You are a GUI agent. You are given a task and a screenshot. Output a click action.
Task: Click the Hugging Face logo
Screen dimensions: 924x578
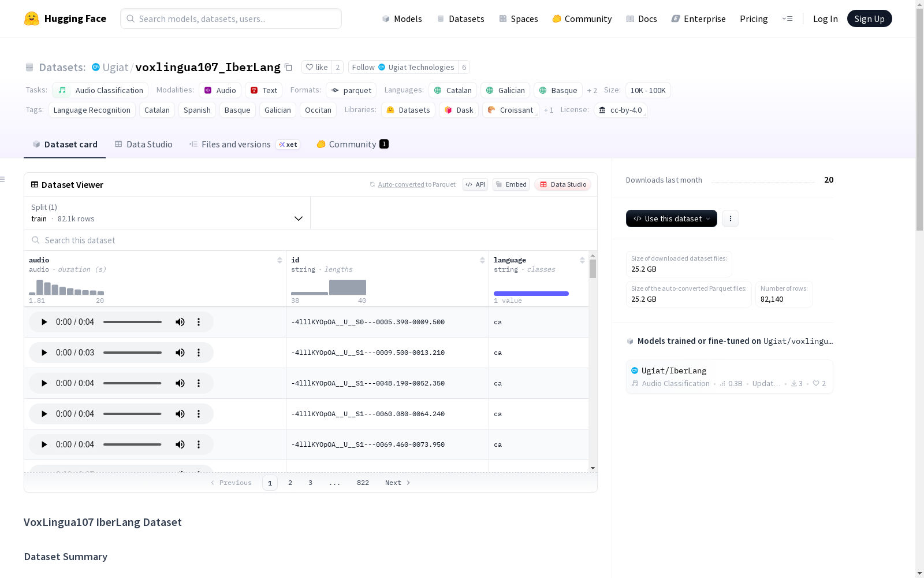[x=65, y=18]
